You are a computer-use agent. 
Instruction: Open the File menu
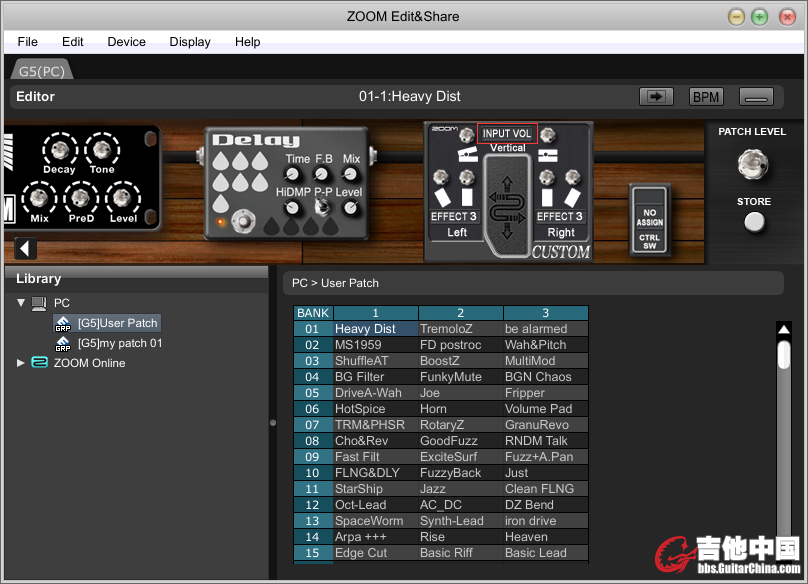coord(27,42)
